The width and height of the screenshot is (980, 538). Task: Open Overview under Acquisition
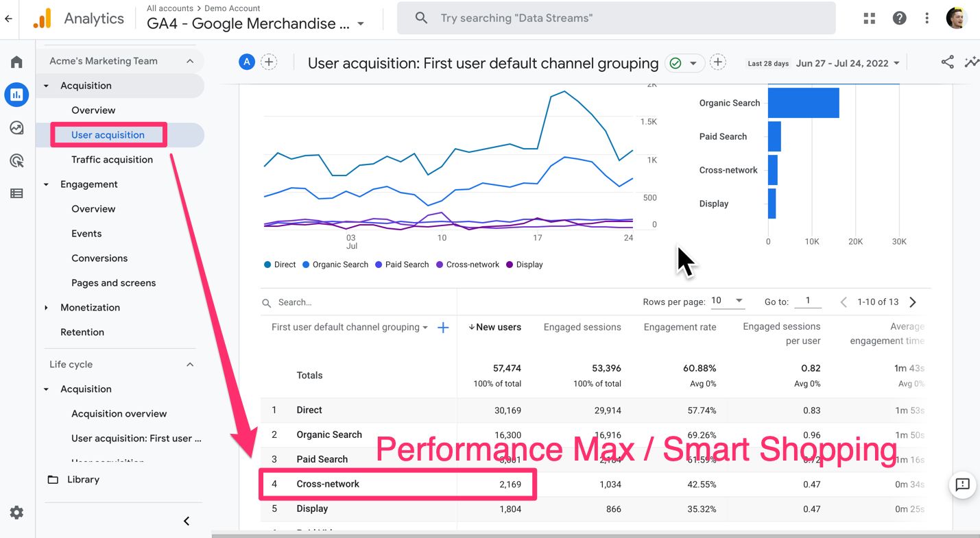pos(93,110)
